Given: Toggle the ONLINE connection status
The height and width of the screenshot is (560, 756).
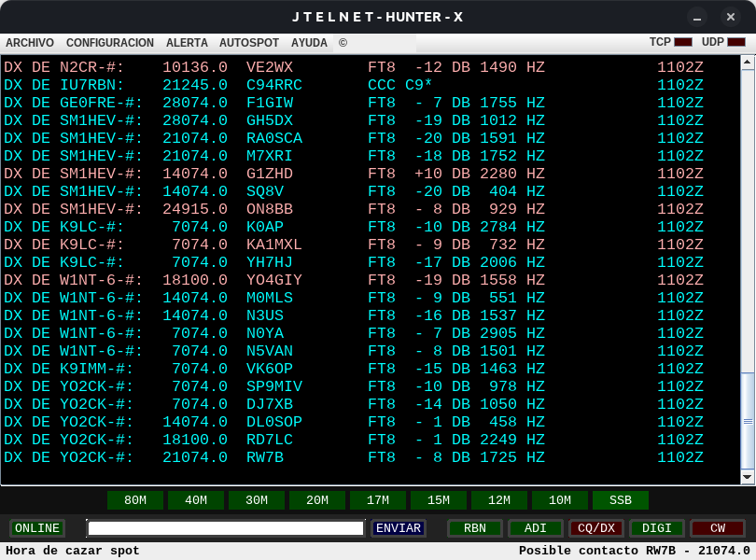Looking at the screenshot, I should pos(36,528).
